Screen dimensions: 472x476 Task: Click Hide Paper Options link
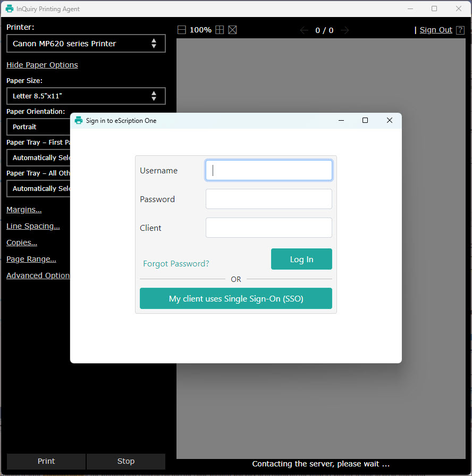point(42,65)
